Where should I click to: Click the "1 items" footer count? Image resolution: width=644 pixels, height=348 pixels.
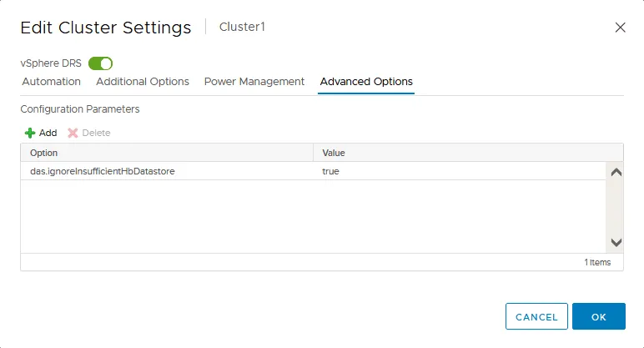[x=597, y=262]
